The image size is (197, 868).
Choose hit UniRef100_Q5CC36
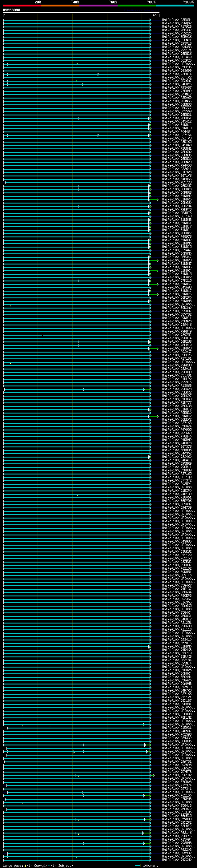pos(177,67)
